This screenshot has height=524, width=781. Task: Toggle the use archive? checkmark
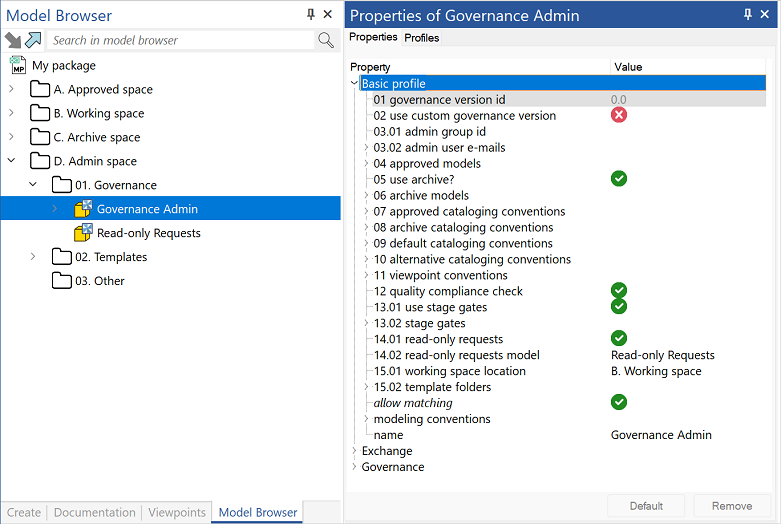(619, 178)
